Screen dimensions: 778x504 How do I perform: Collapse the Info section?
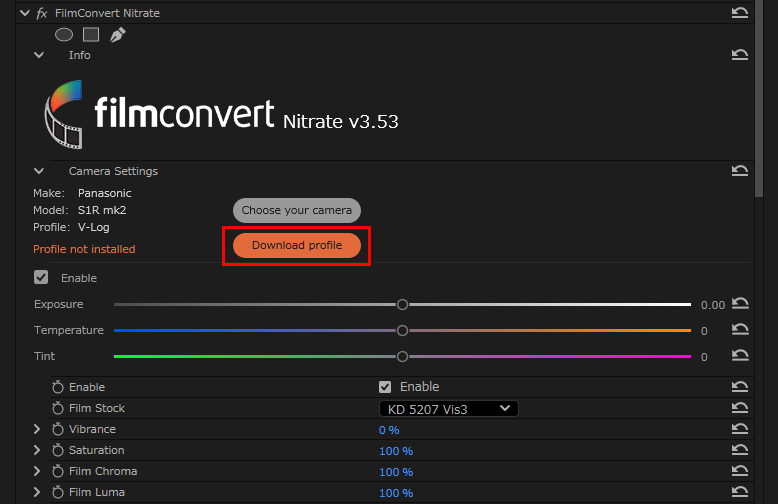point(39,55)
